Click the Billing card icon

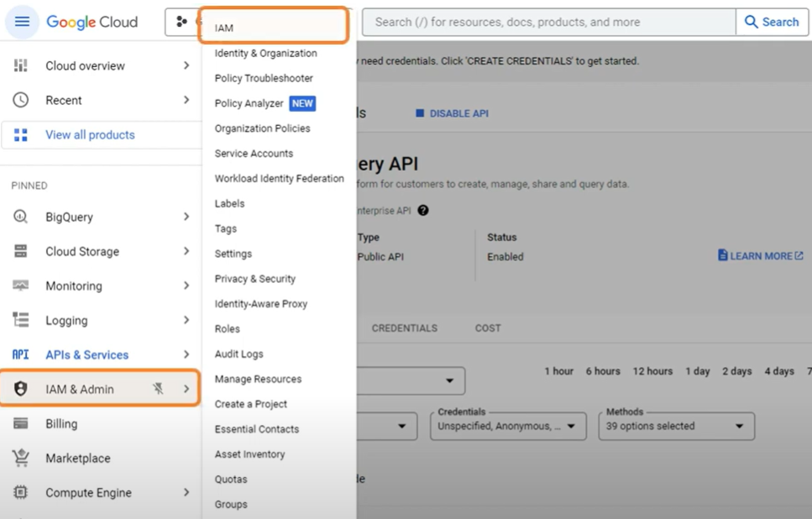(x=21, y=423)
